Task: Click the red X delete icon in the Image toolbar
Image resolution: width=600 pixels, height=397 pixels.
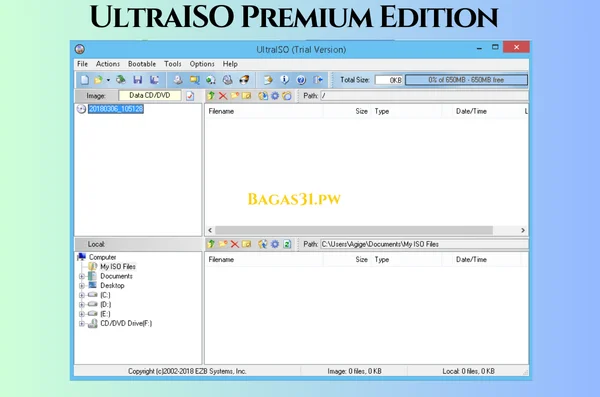Action: click(x=223, y=96)
